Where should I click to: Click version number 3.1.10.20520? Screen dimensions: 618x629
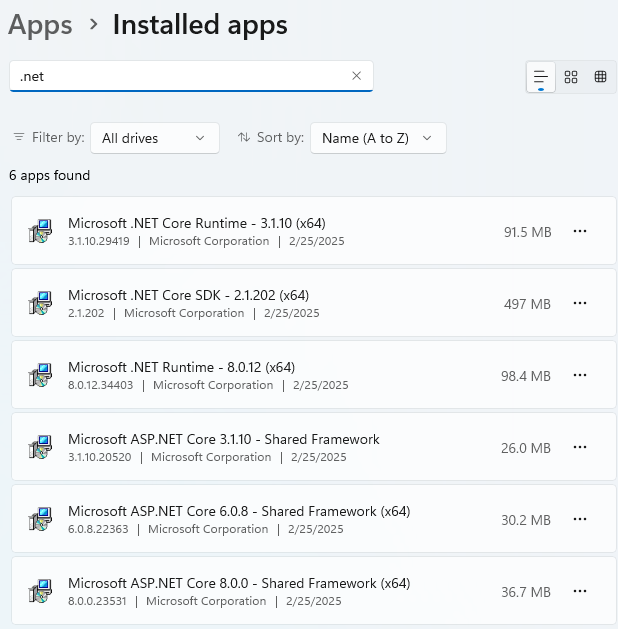[99, 457]
